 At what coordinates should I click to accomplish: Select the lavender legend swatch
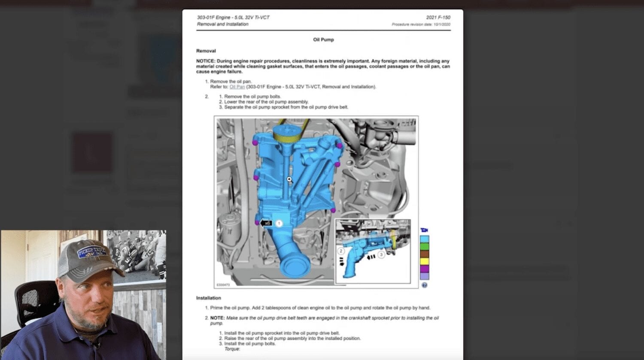pos(424,276)
